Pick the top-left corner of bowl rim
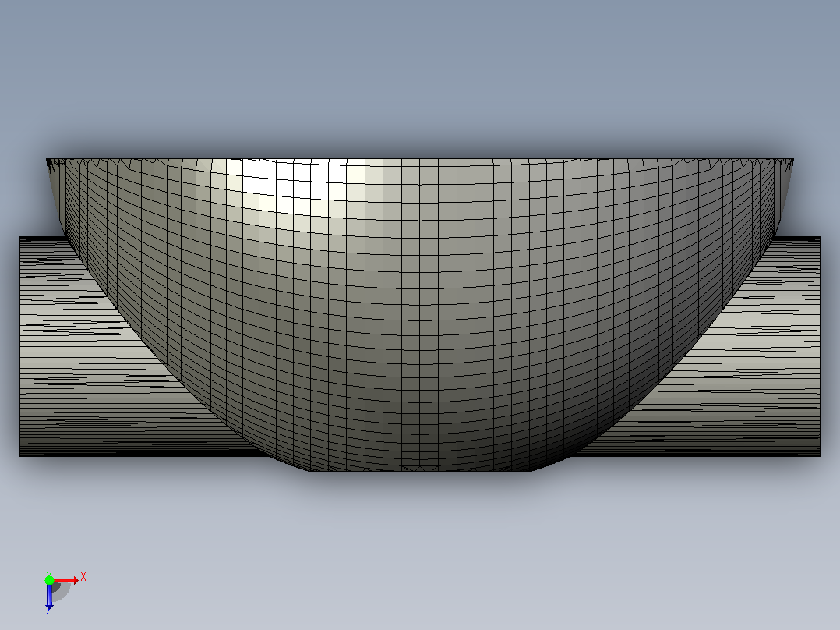The height and width of the screenshot is (630, 840). click(x=47, y=159)
